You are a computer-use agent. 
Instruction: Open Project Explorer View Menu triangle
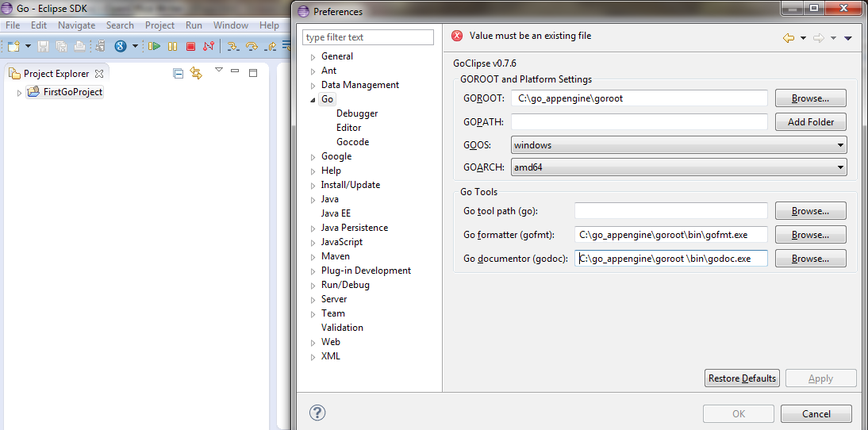(x=219, y=70)
